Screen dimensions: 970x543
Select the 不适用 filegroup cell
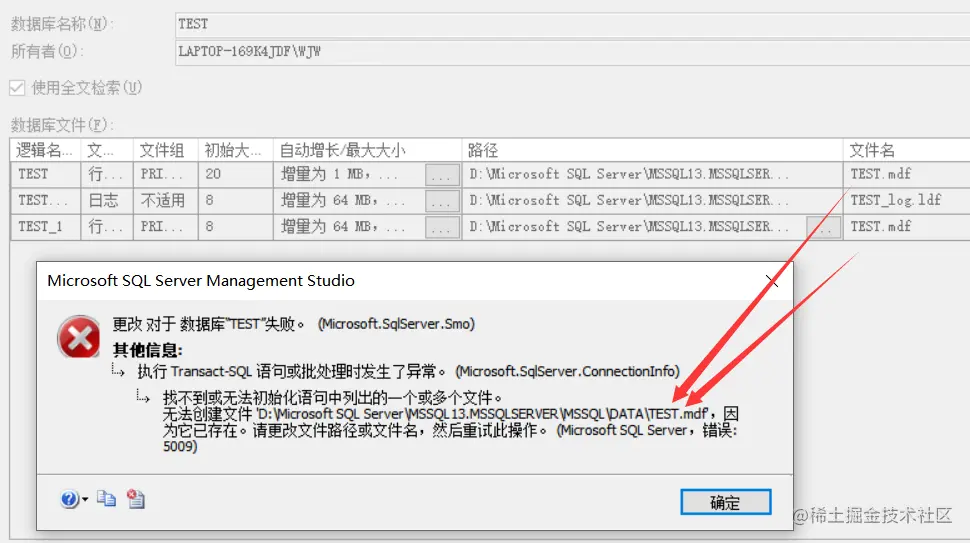(x=165, y=200)
